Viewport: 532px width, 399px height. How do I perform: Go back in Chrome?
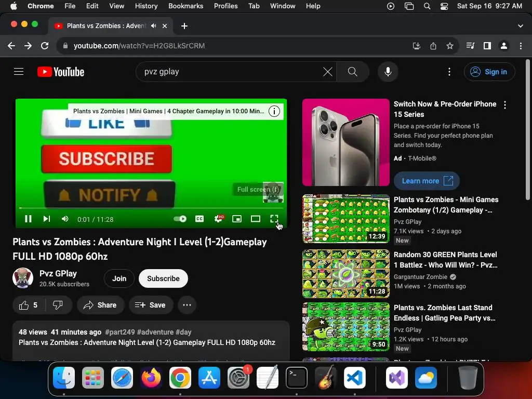click(11, 46)
